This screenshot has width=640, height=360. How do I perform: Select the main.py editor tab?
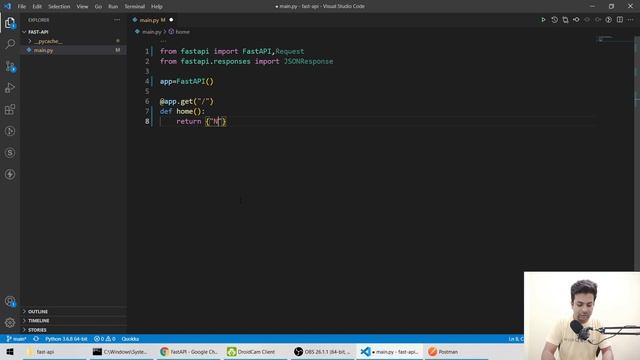[152, 20]
